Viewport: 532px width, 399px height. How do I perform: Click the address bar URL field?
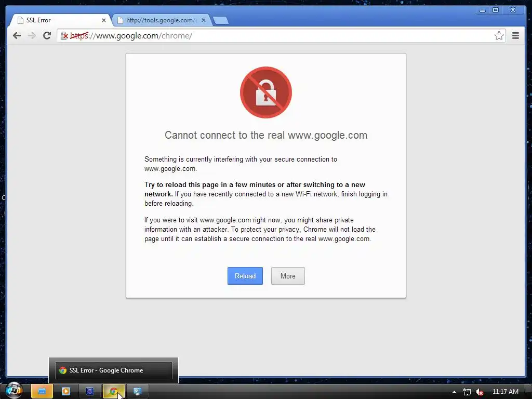pyautogui.click(x=282, y=36)
